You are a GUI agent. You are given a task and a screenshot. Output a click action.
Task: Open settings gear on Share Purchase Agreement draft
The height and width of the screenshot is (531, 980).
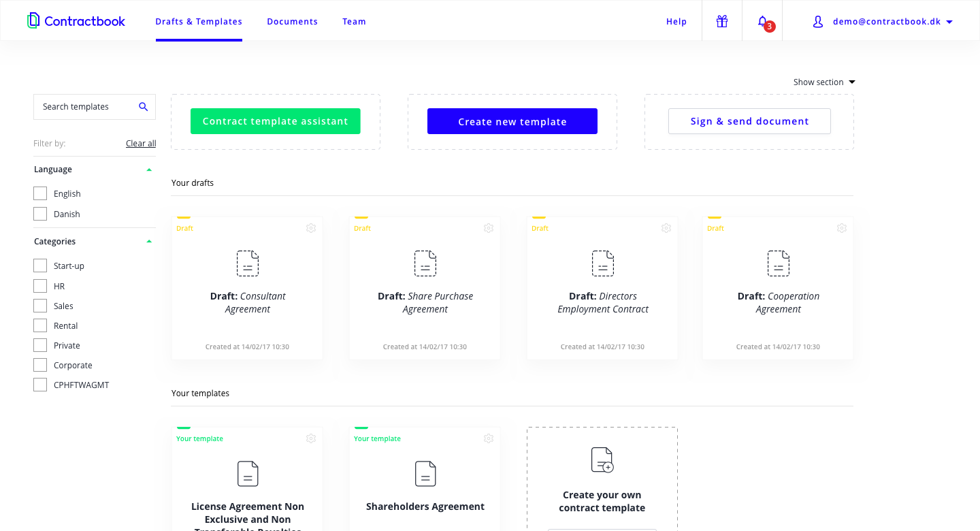click(489, 228)
